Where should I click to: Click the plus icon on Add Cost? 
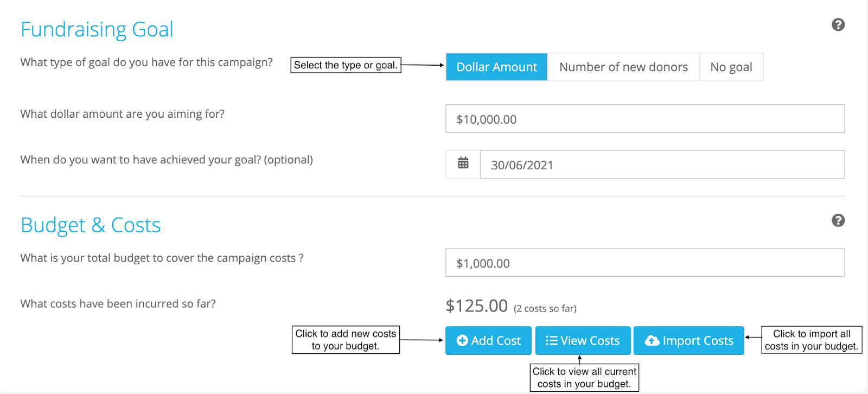point(462,341)
